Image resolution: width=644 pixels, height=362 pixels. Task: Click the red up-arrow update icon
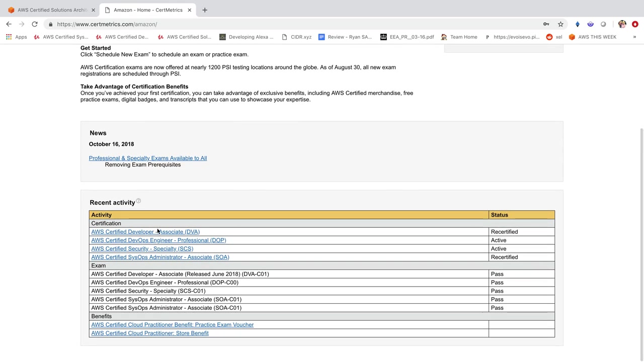pos(635,24)
